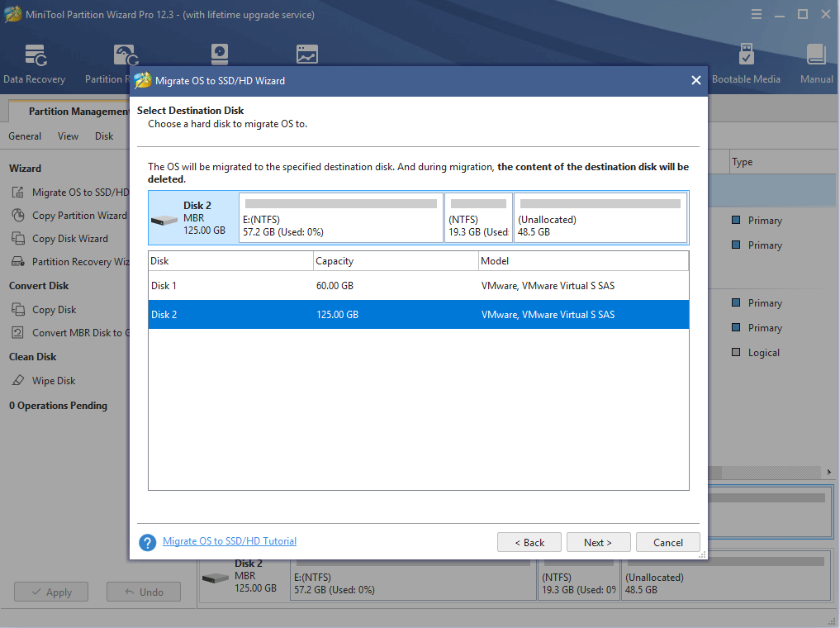Open the View menu
Image resolution: width=840 pixels, height=628 pixels.
pyautogui.click(x=68, y=136)
